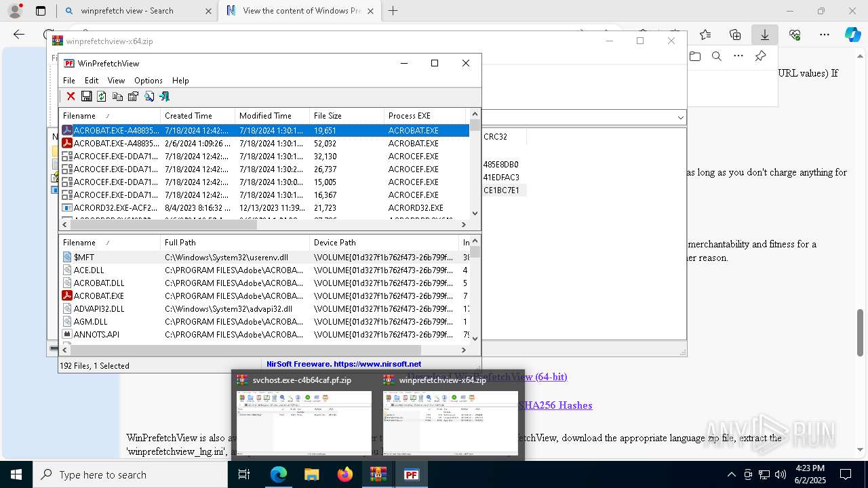
Task: Show hidden system tray icons chevron
Action: tap(731, 474)
